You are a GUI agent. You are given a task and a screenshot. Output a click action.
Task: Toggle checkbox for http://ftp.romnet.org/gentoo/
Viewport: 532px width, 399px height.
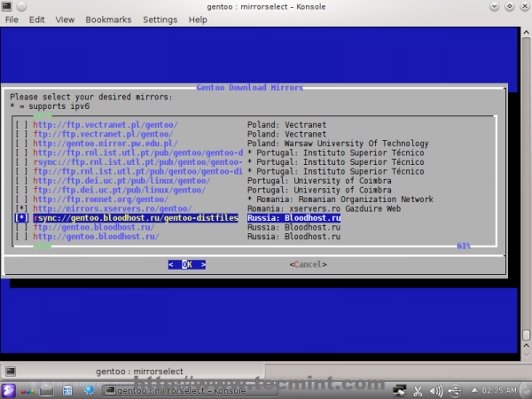pos(21,199)
